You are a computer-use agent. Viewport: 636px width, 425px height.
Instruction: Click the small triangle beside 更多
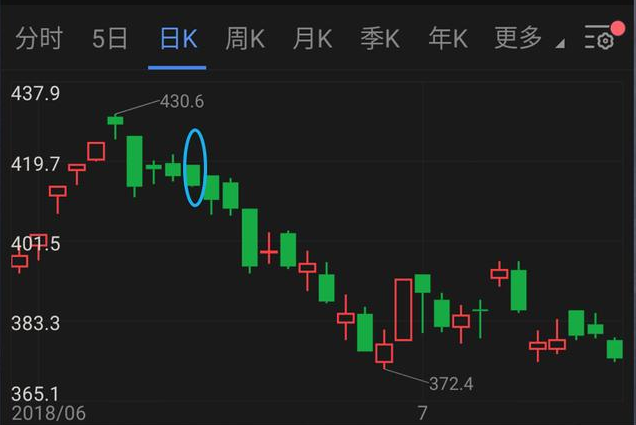point(560,43)
